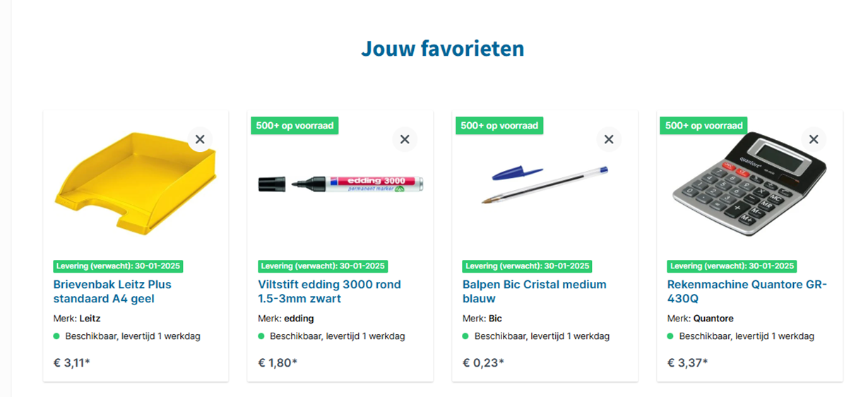
Task: Click the Merk: Quantore brand label
Action: (x=701, y=319)
